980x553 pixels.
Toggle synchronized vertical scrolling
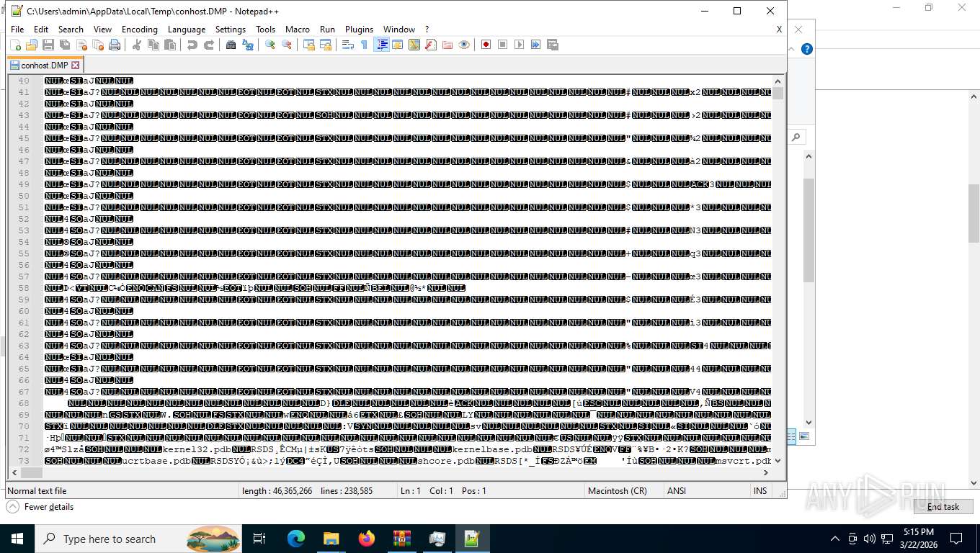coord(309,45)
